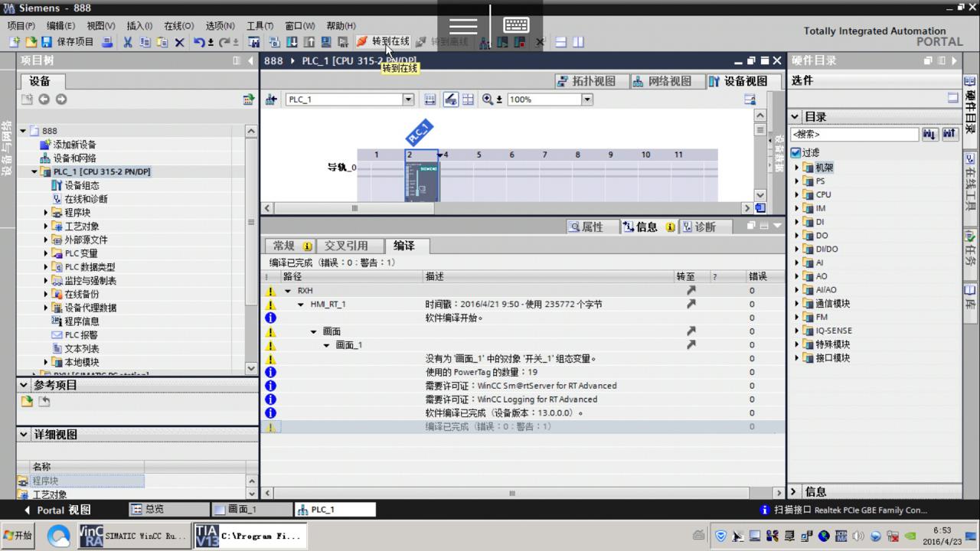This screenshot has height=551, width=980.
Task: Expand the 工艺对象 tree node
Action: [45, 227]
